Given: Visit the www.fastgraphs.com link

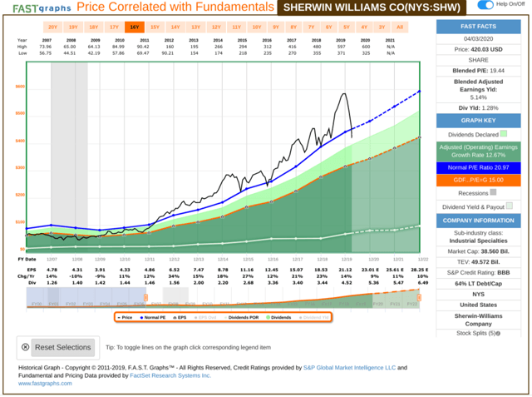Looking at the screenshot, I should pyautogui.click(x=45, y=384).
